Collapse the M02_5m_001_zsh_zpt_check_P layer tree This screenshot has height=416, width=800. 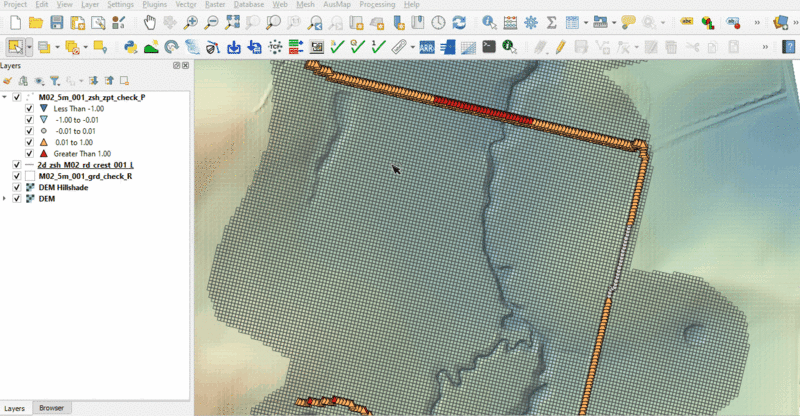tap(6, 97)
